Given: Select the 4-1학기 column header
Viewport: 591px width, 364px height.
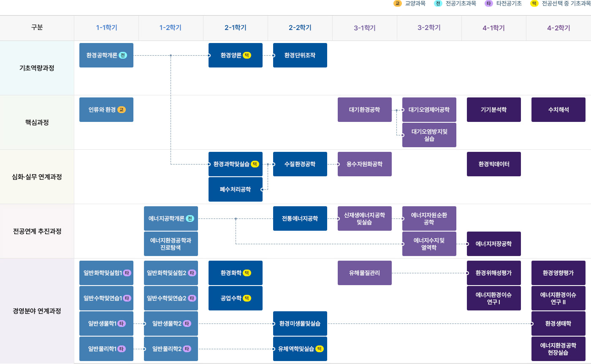Looking at the screenshot, I should [494, 28].
